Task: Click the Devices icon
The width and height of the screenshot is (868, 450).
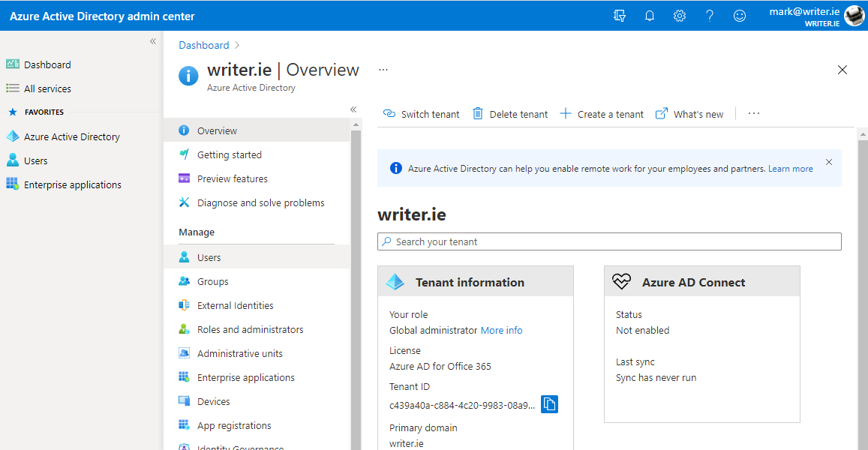Action: (185, 400)
